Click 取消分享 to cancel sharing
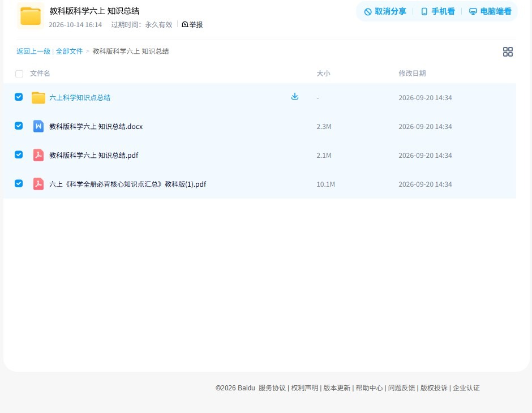 [385, 11]
